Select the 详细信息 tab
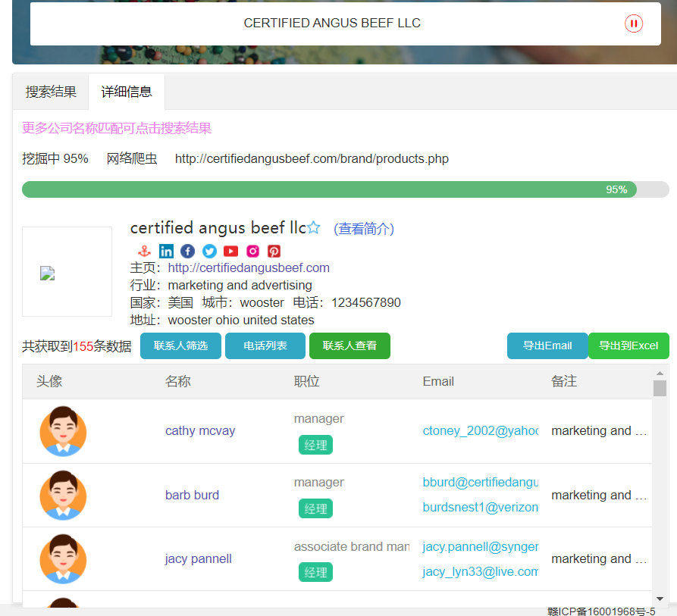 pyautogui.click(x=127, y=92)
